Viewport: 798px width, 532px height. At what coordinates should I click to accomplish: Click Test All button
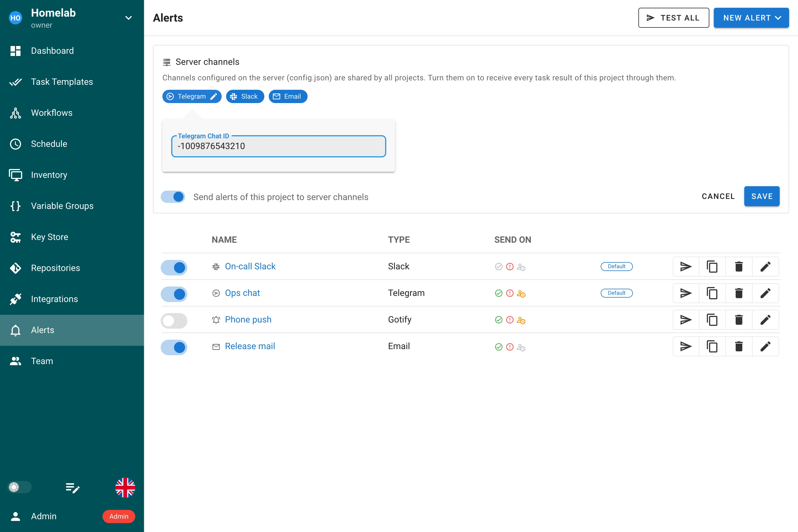674,18
